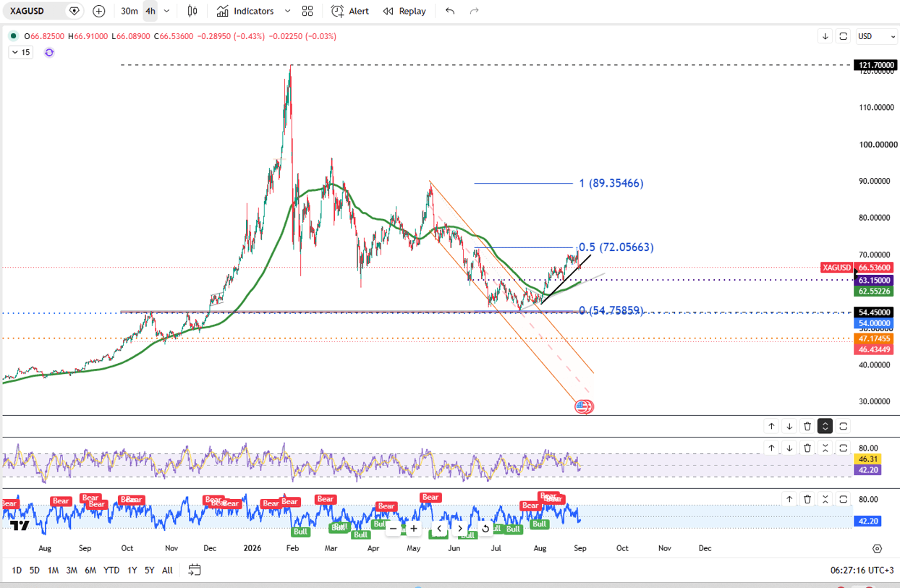Select the 4h timeframe
This screenshot has height=588, width=900.
pos(150,11)
